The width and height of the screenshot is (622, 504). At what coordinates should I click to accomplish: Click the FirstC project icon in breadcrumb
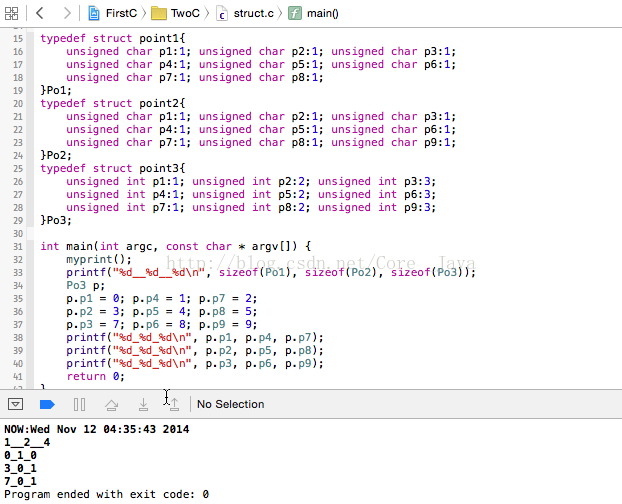tap(93, 13)
